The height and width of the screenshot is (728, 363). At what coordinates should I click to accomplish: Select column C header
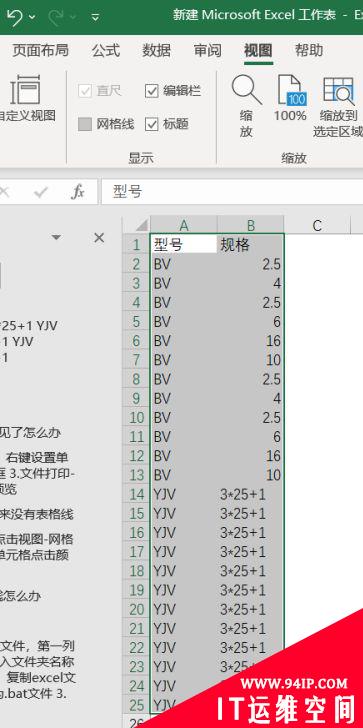click(x=317, y=226)
